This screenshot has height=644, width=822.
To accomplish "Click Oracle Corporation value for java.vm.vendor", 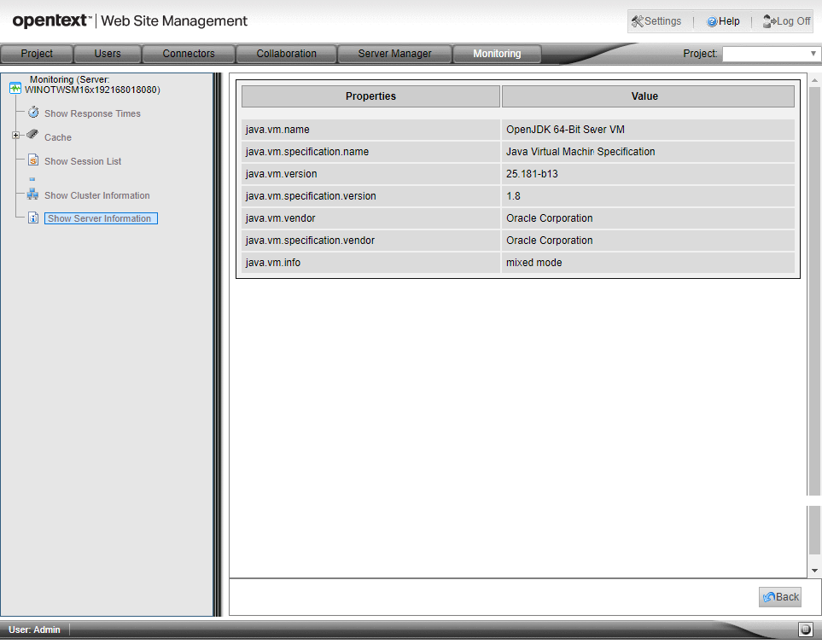I will point(648,218).
